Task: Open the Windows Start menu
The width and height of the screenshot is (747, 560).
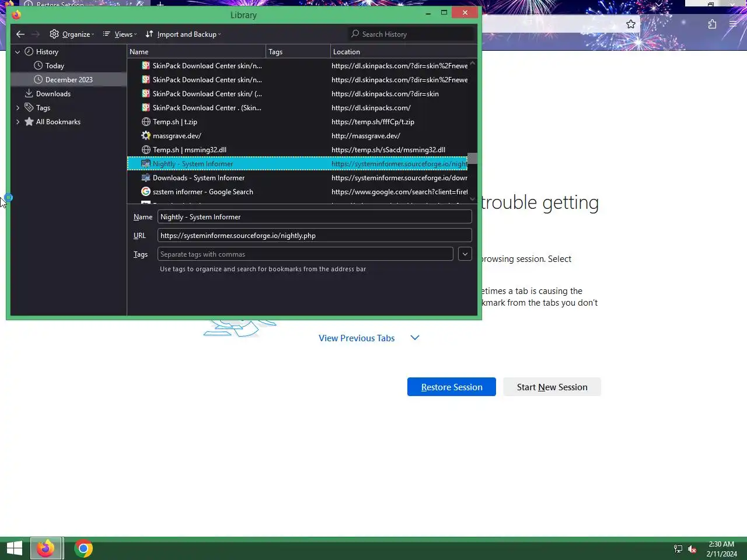Action: (x=15, y=548)
